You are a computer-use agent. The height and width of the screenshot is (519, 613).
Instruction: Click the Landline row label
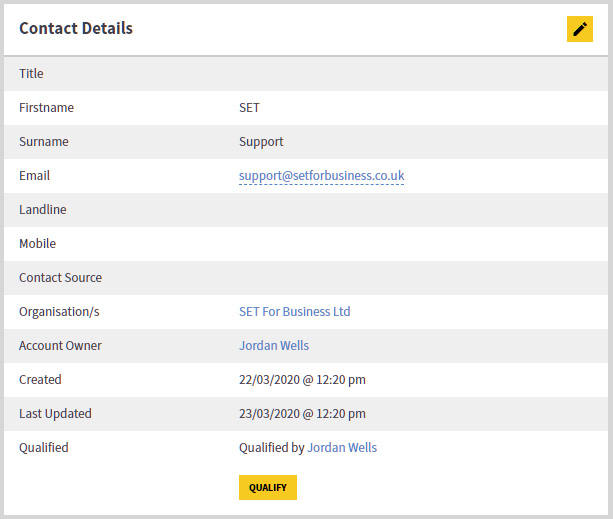pos(43,209)
